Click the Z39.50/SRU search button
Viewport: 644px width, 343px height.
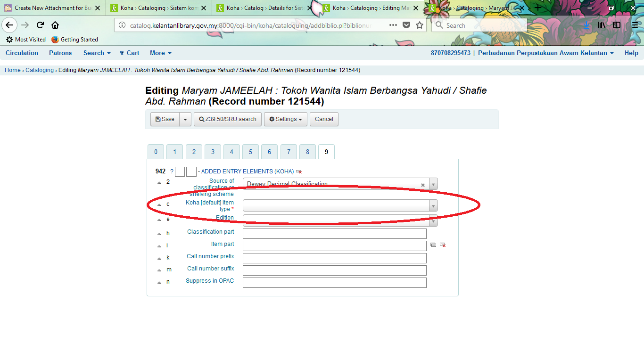(x=227, y=119)
